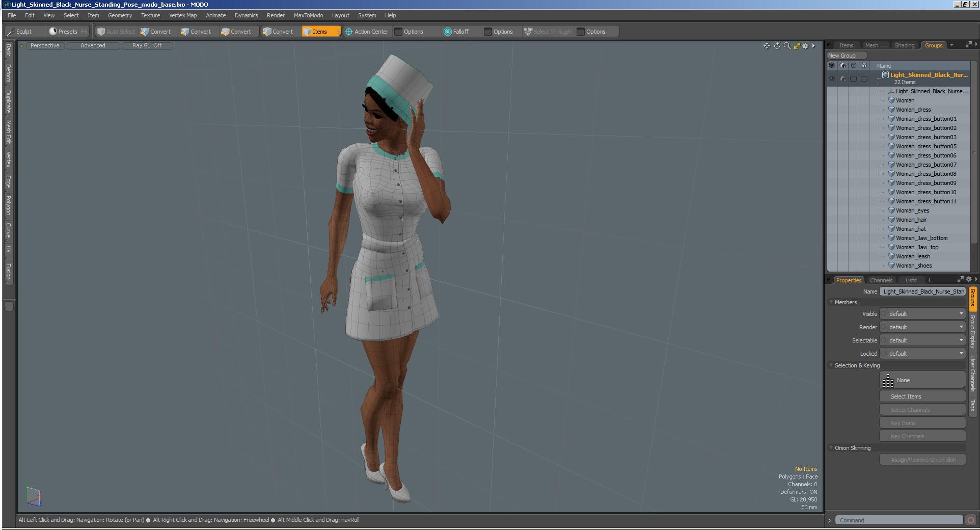
Task: Click the viewport pan/move icon
Action: tap(767, 46)
